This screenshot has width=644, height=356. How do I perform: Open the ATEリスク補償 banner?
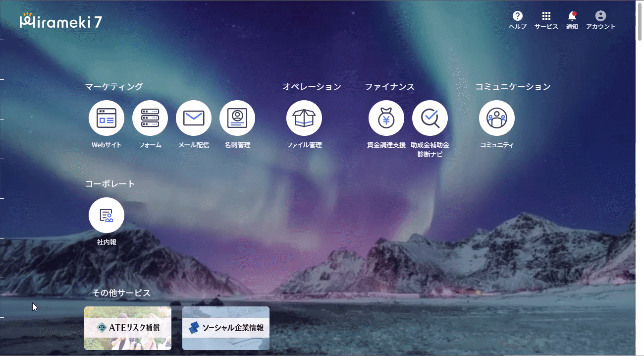tap(128, 328)
